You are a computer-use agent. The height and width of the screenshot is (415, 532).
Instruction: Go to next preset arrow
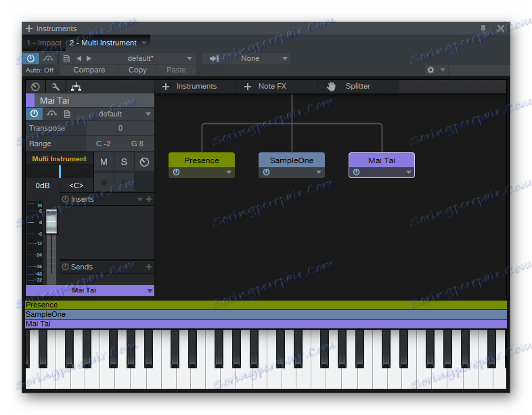(89, 58)
